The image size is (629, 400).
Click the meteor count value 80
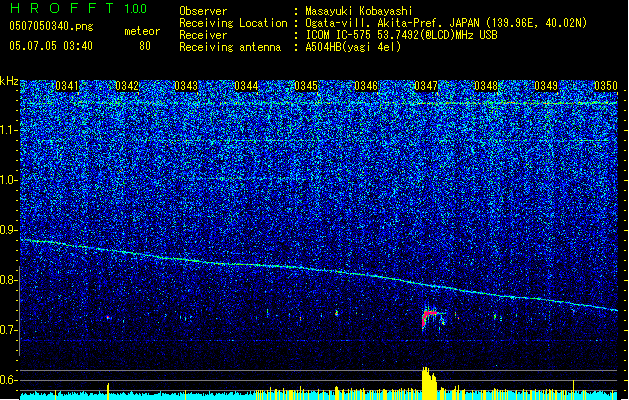click(145, 46)
